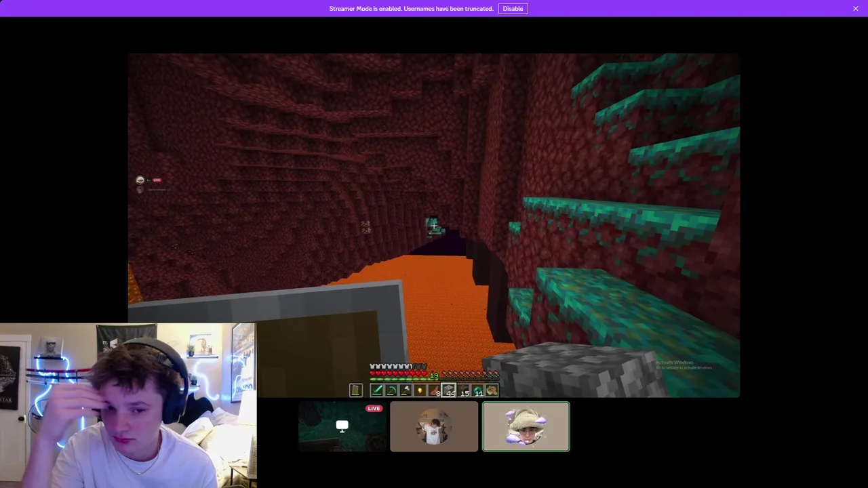
Task: Select the diamond pickaxe hotbar slot
Action: tap(391, 390)
